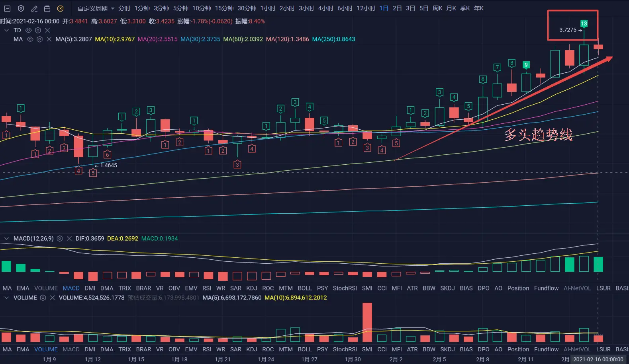Choose AI-NetVOL in the upper indicator bar
629x364 pixels.
point(577,288)
